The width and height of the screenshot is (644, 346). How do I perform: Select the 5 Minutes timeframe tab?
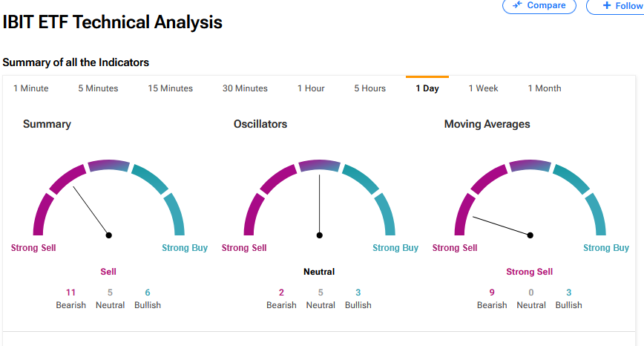point(98,88)
